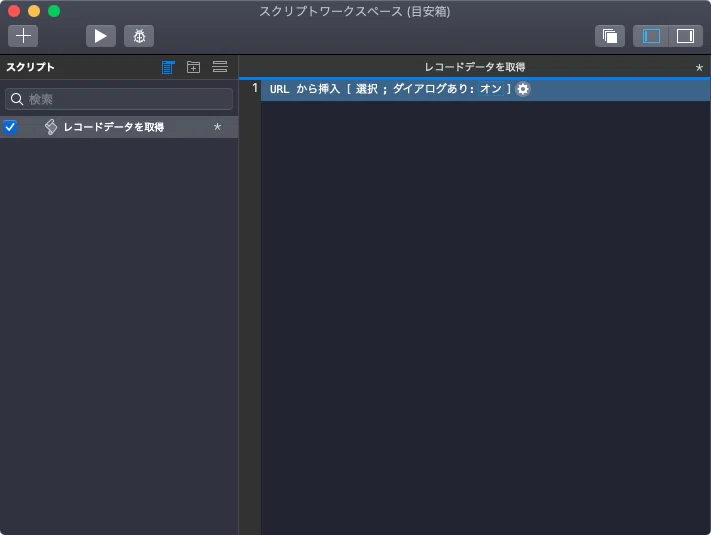Minimize the workspace with yellow button
This screenshot has width=711, height=535.
click(x=34, y=11)
